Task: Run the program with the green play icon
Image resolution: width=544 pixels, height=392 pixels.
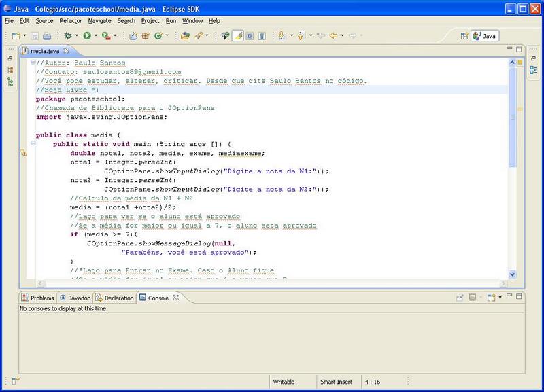Action: [x=87, y=36]
